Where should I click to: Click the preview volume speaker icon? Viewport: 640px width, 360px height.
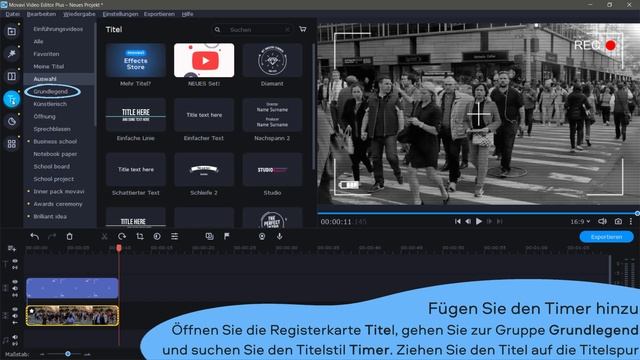click(x=602, y=221)
